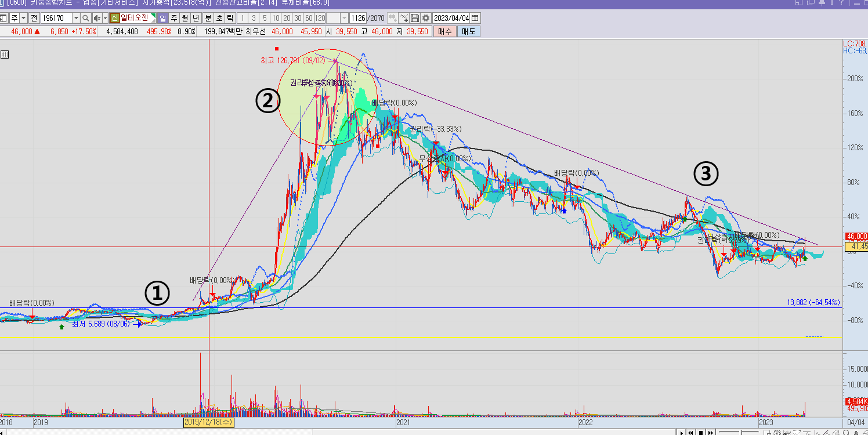Image resolution: width=868 pixels, height=435 pixels.
Task: Select the daily 일 period button
Action: pyautogui.click(x=163, y=18)
